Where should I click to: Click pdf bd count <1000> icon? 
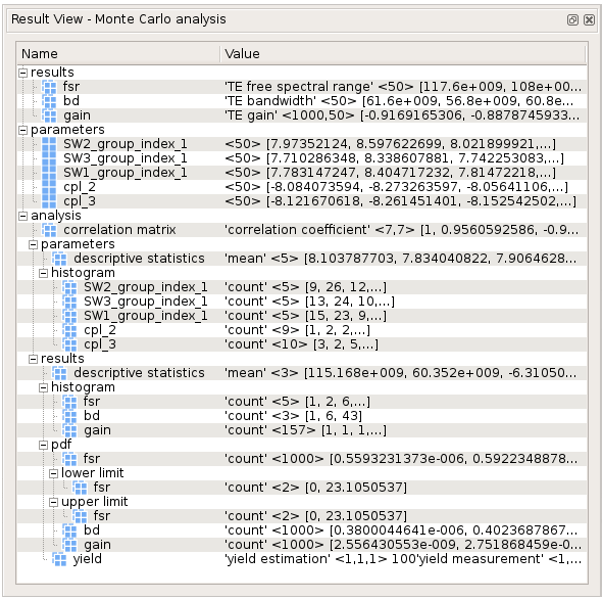[x=70, y=530]
